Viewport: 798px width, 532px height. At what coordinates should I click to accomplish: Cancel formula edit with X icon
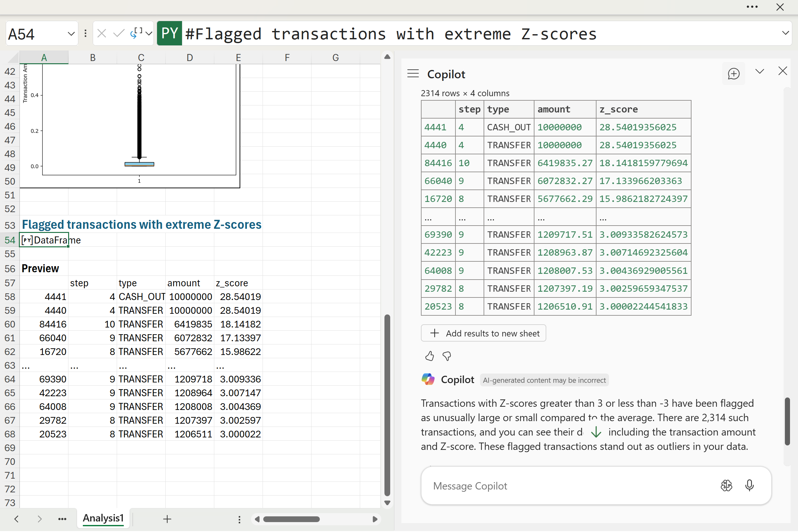(x=101, y=33)
